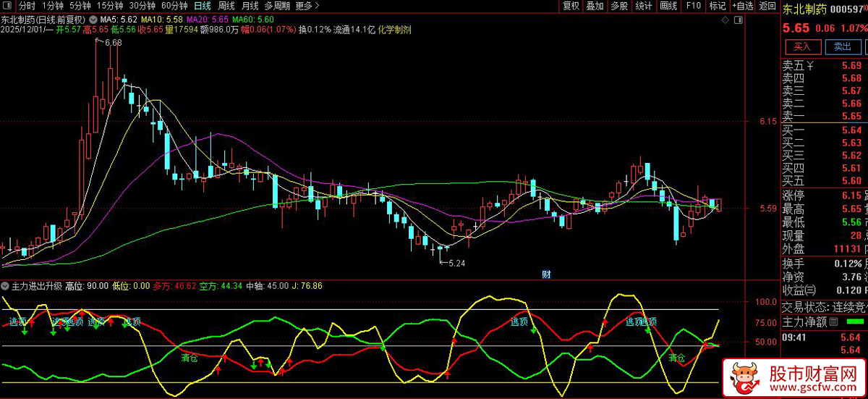
Task: Click the blue 卖出 sell button
Action: tap(843, 47)
